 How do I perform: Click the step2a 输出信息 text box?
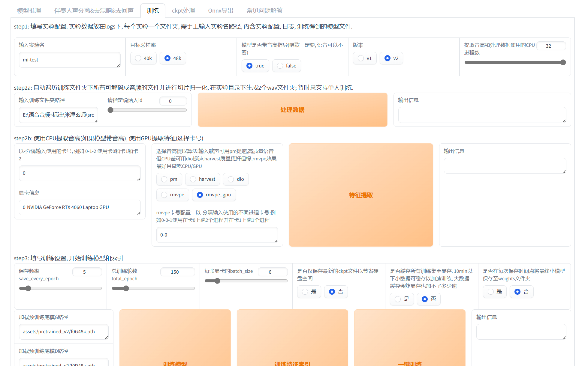coord(482,115)
